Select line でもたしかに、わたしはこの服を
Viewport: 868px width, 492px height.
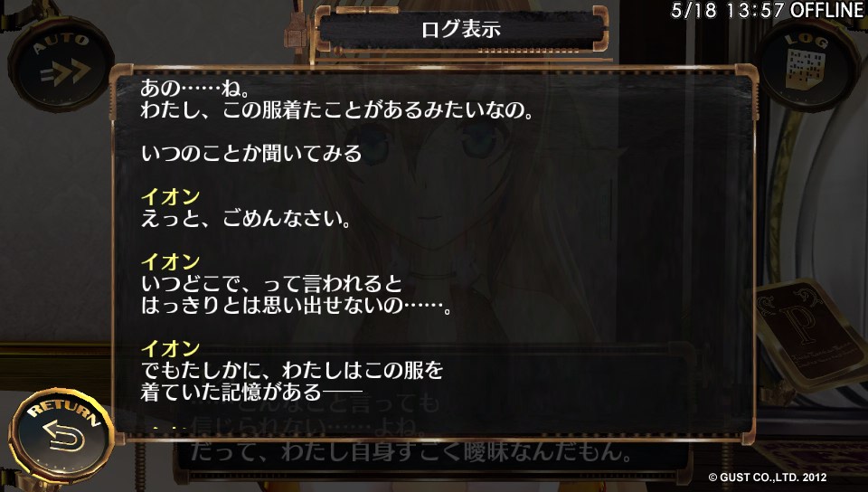[292, 370]
